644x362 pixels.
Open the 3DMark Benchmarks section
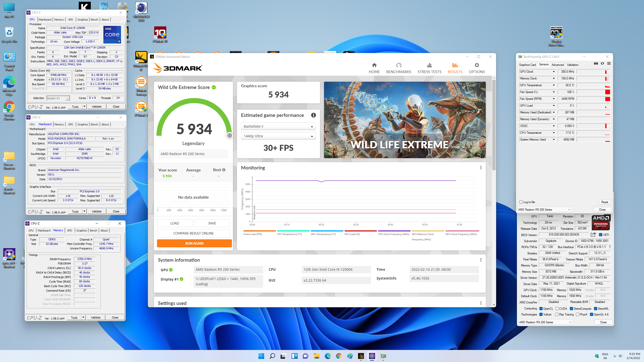pyautogui.click(x=398, y=68)
